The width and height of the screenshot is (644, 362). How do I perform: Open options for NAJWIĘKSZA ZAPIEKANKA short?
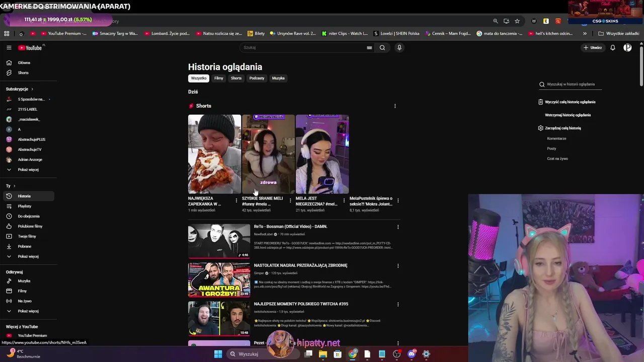236,201
